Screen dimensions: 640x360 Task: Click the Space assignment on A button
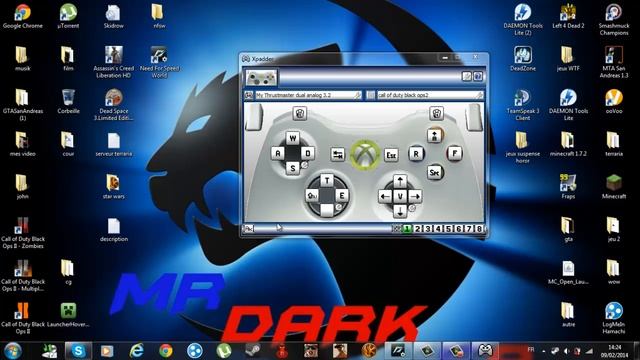pyautogui.click(x=435, y=173)
